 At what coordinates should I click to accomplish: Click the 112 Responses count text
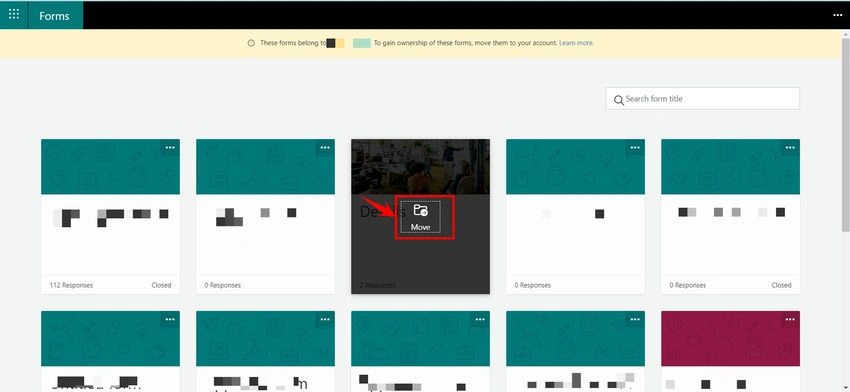pos(71,285)
